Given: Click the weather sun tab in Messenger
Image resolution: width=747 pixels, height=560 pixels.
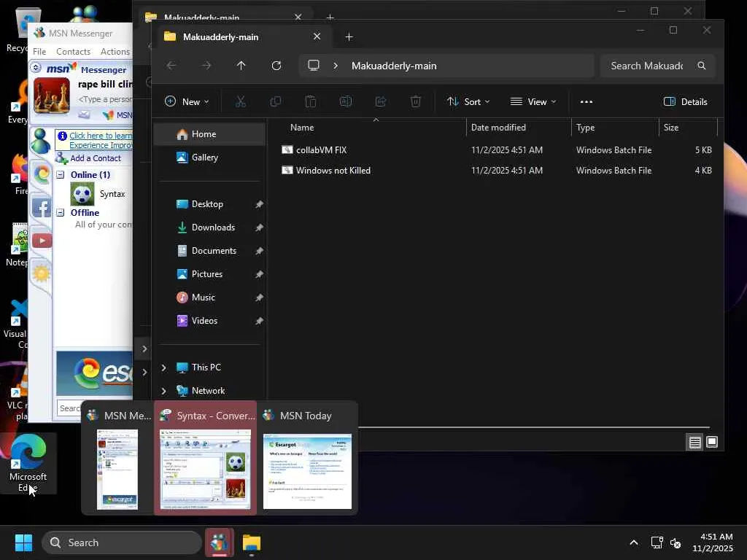Looking at the screenshot, I should point(42,273).
